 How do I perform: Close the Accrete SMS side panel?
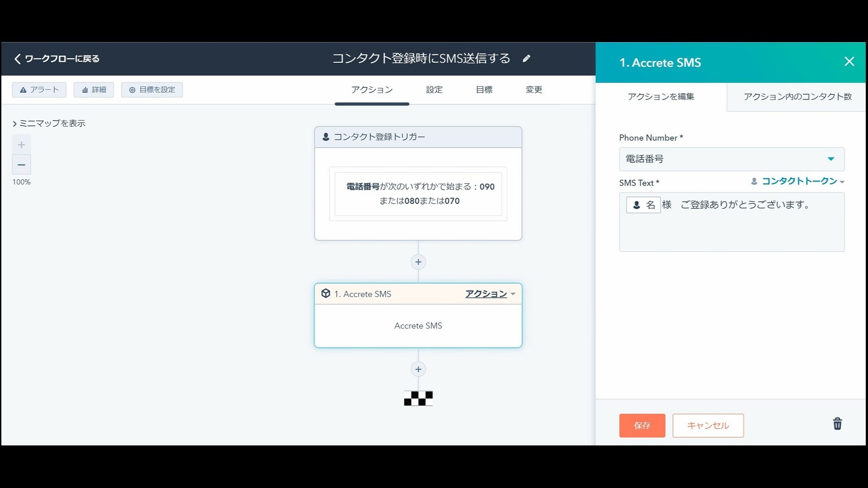pyautogui.click(x=849, y=62)
